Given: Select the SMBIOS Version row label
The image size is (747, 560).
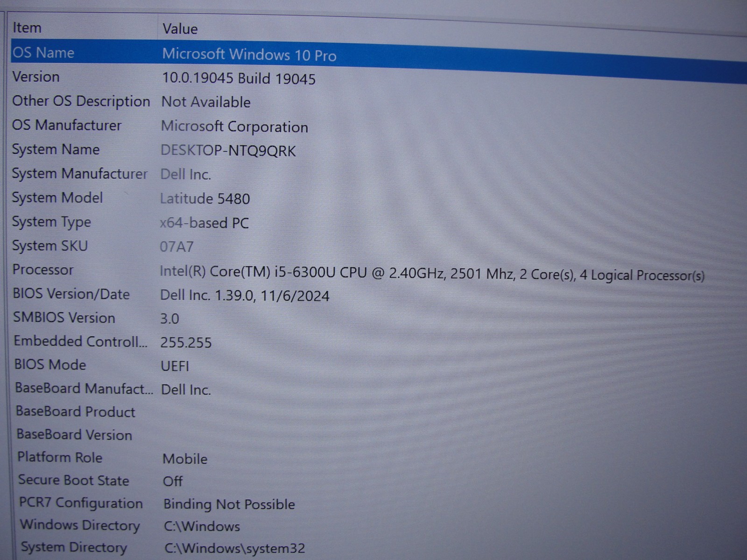Looking at the screenshot, I should click(x=64, y=318).
